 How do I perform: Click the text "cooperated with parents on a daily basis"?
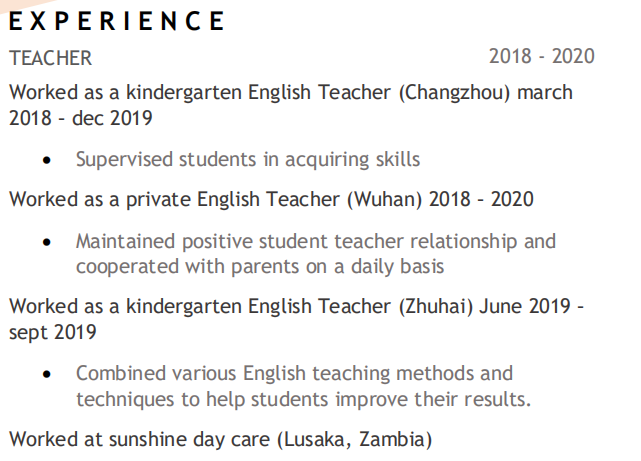pos(259,266)
